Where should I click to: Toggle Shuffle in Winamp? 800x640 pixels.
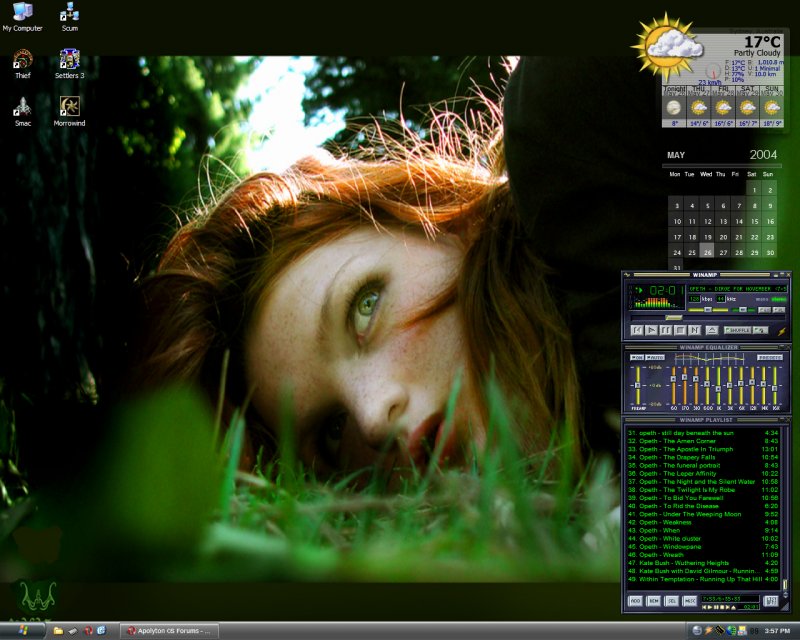coord(737,329)
